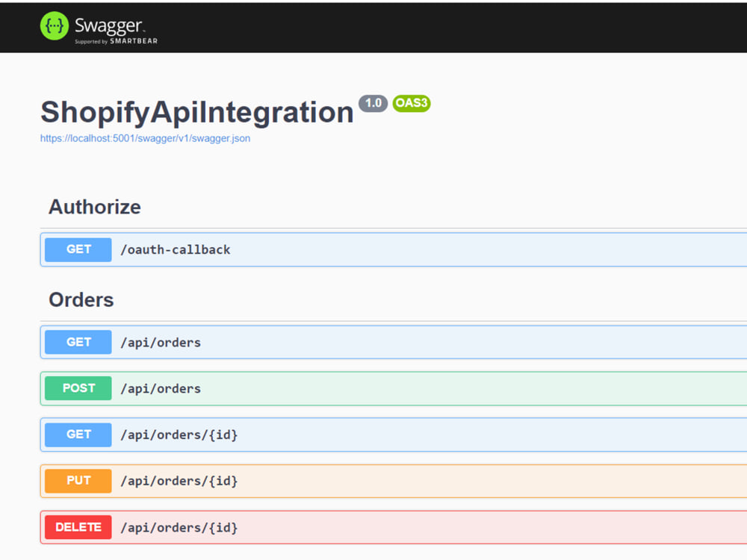Click the GET badge on /api/orders

coord(77,342)
